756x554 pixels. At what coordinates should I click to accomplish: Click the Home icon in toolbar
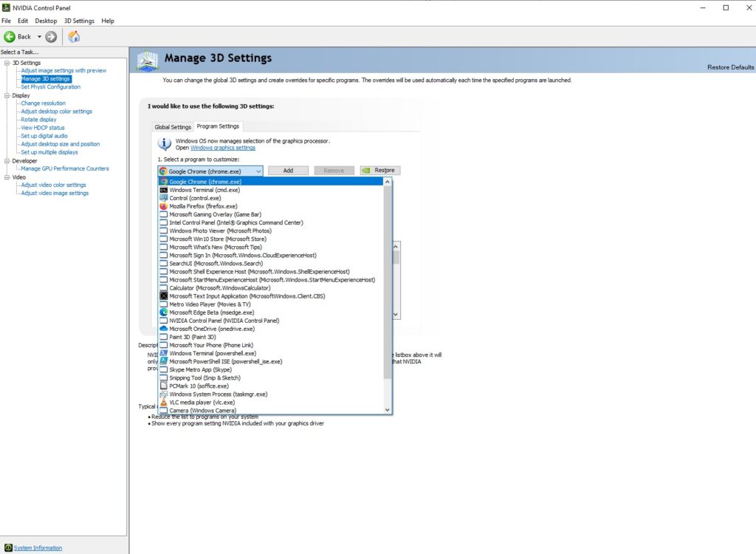pos(74,37)
